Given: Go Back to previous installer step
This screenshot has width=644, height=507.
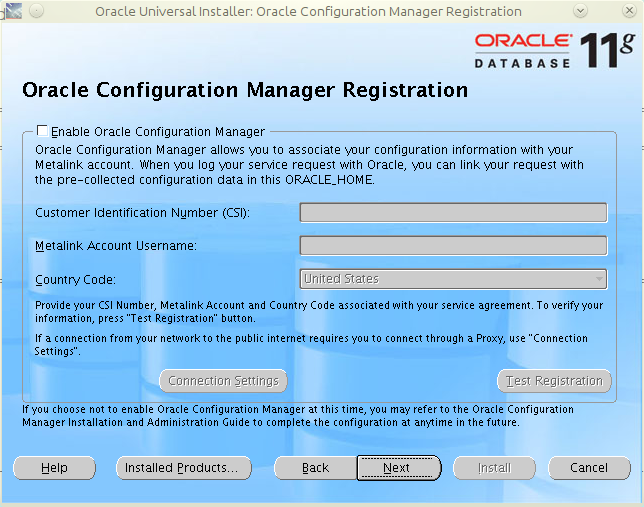Looking at the screenshot, I should pos(315,468).
